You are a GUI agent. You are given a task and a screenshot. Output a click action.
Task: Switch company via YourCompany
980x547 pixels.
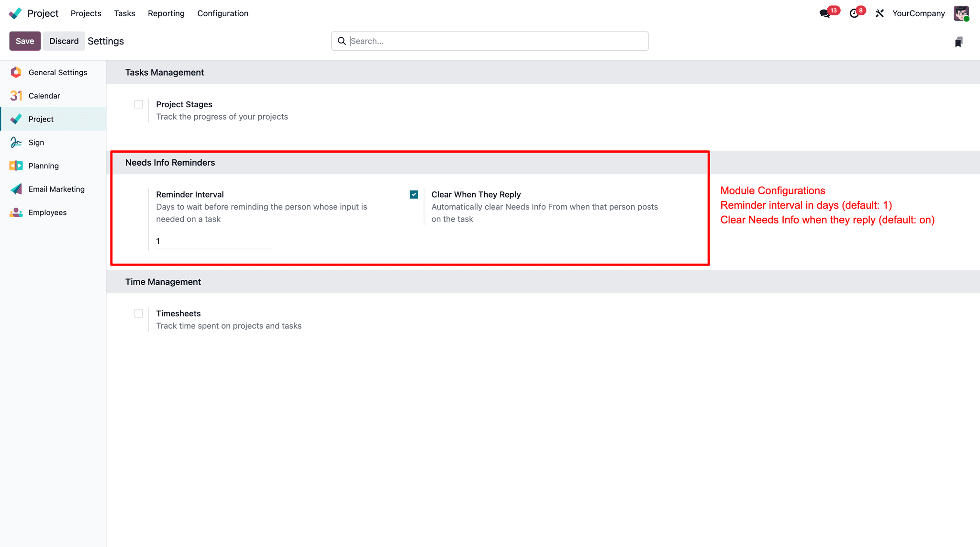(x=918, y=13)
